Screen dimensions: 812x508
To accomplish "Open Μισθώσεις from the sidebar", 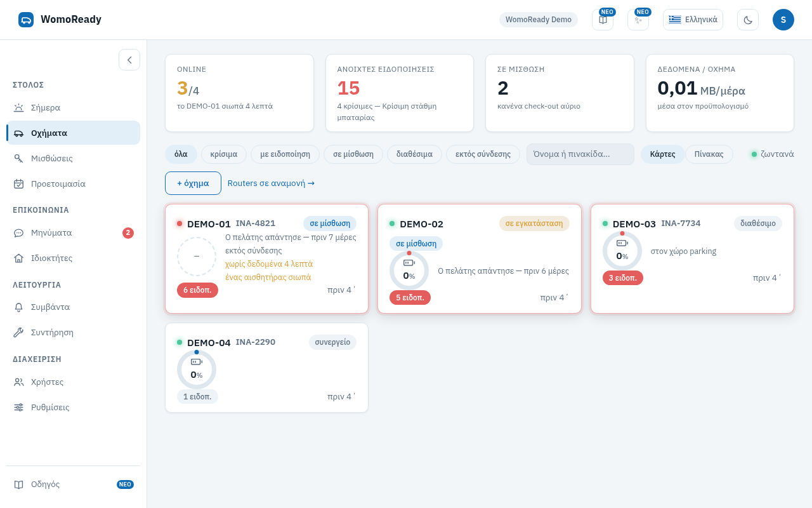I will pyautogui.click(x=73, y=158).
